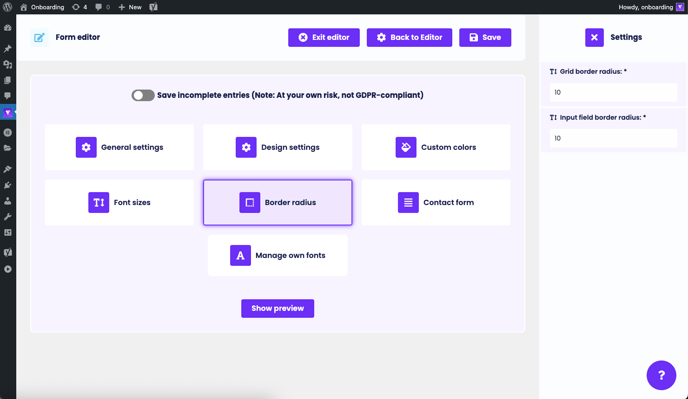
Task: Go to Dashboard in the sidebar
Action: pyautogui.click(x=7, y=28)
